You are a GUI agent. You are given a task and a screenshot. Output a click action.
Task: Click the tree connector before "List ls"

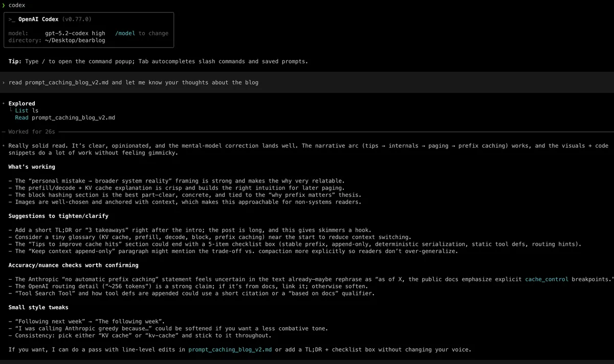[11, 109]
